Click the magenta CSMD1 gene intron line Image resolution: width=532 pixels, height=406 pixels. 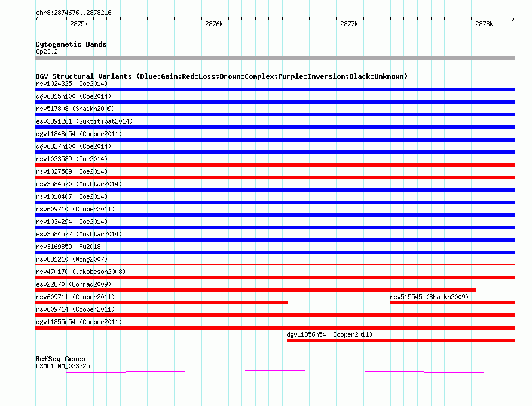pyautogui.click(x=275, y=372)
